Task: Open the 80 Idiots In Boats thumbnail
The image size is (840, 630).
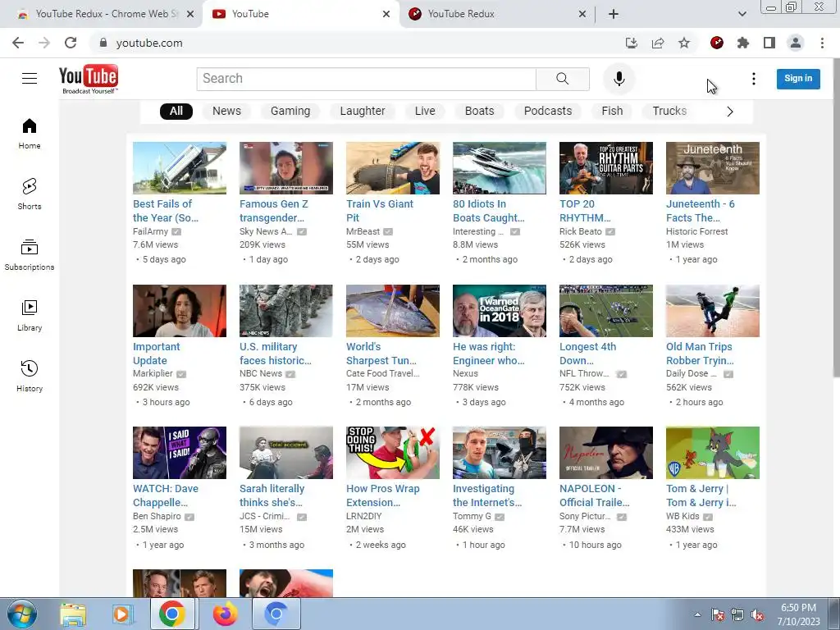Action: 500,167
